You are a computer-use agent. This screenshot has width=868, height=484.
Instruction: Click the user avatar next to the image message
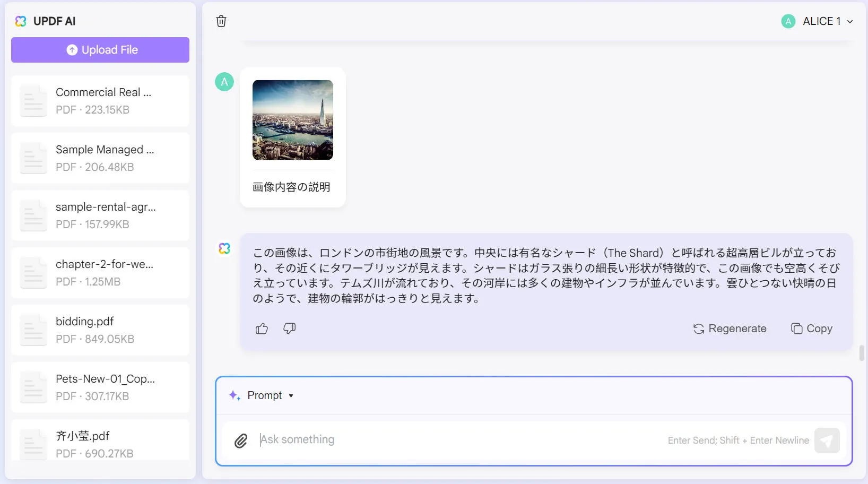point(224,82)
